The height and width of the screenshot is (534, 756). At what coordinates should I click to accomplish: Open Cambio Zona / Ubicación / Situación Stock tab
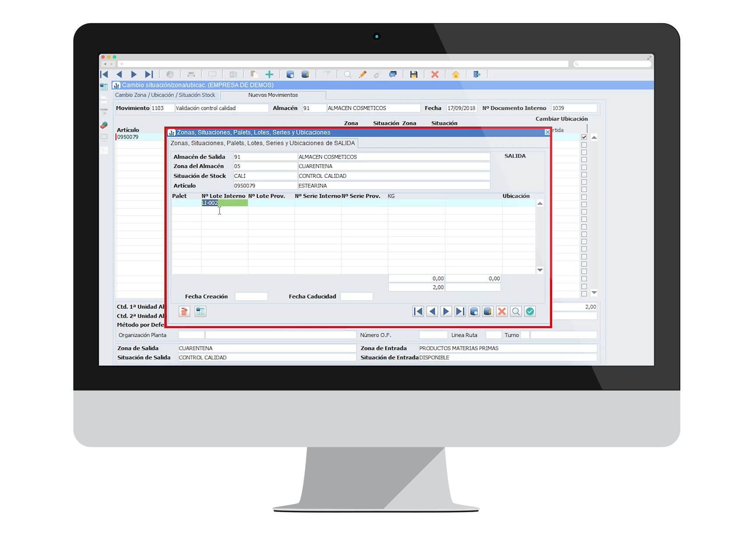[165, 95]
